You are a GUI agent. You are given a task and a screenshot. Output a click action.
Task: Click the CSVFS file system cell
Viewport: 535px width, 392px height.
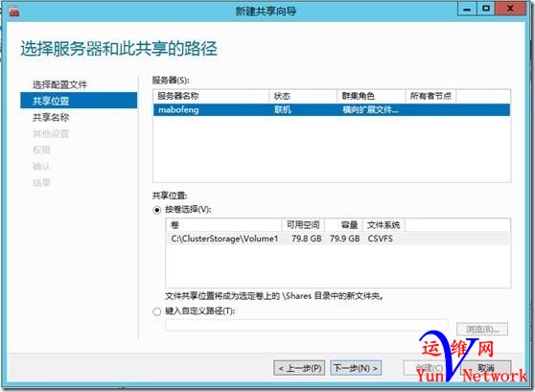(380, 239)
